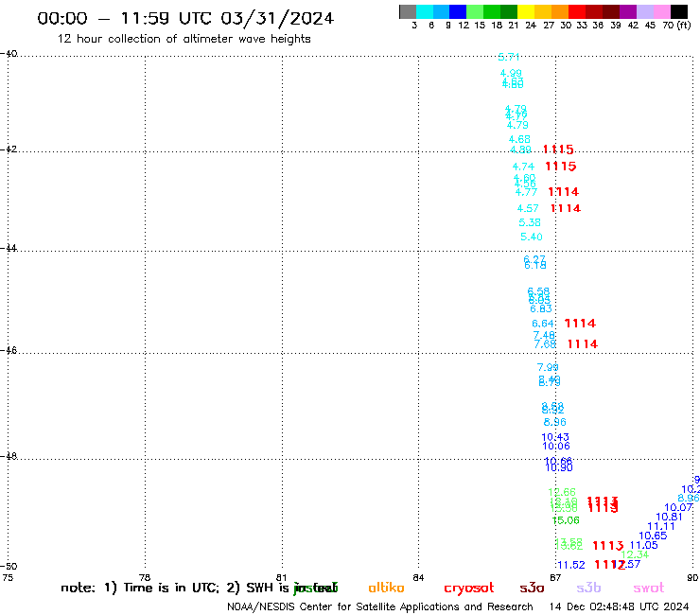
Task: Click red label 1114 beside 4.77
Action: [x=564, y=192]
